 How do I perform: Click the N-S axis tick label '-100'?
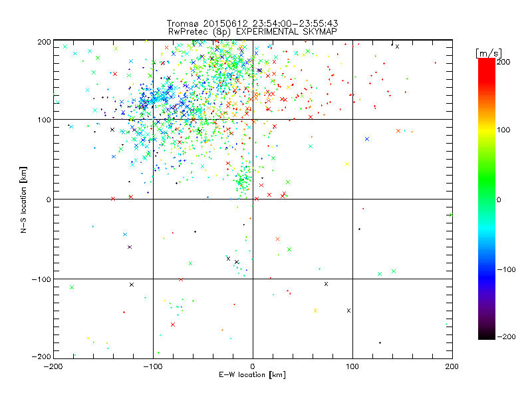[41, 279]
